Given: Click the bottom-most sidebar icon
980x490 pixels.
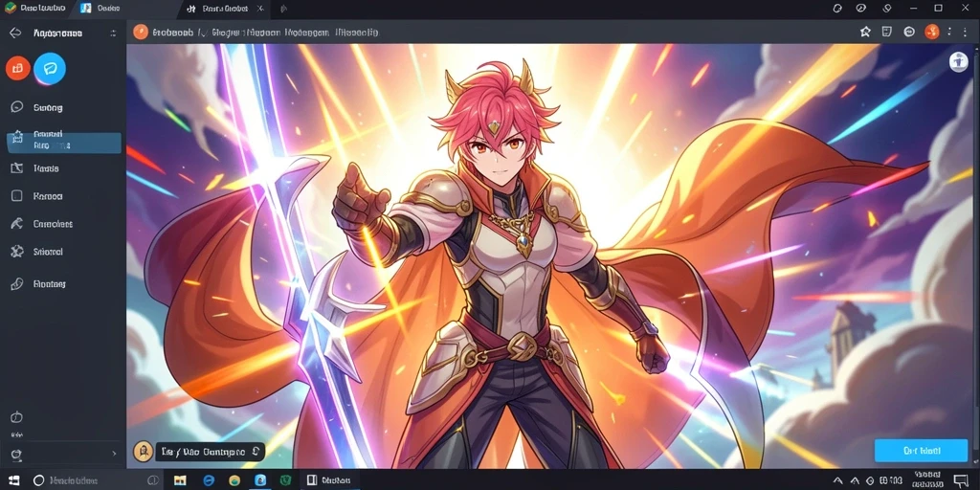Looking at the screenshot, I should (17, 455).
